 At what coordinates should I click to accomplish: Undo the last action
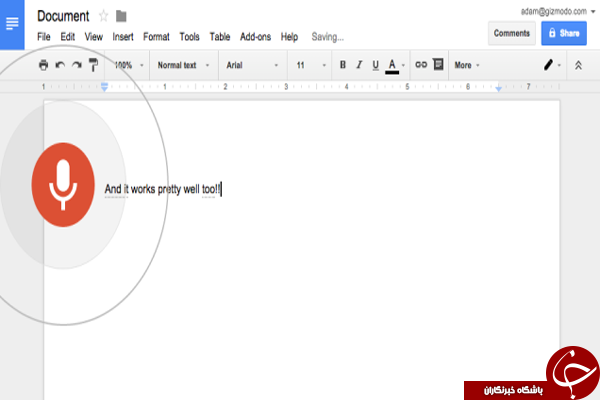tap(60, 65)
